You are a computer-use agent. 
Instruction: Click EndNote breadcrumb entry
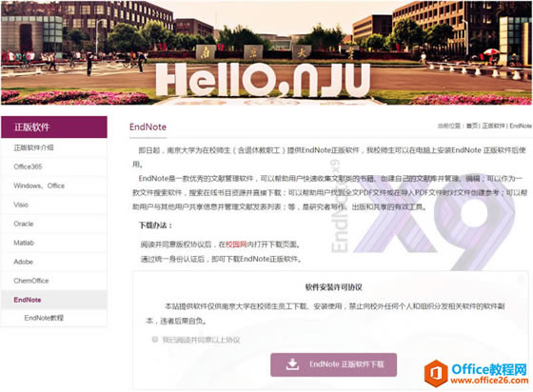[x=521, y=126]
